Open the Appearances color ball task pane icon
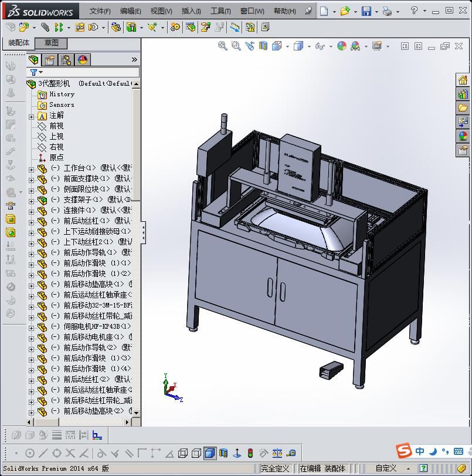Screen dimensions: 472x476 463,136
